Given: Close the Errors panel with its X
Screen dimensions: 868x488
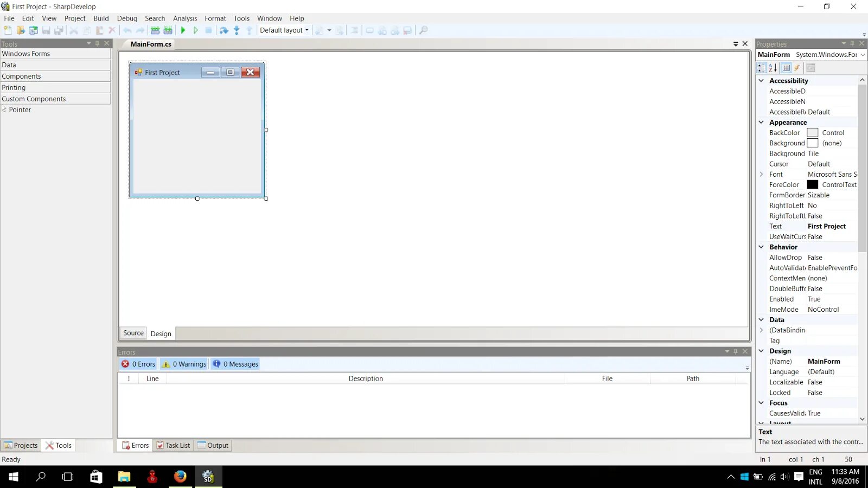Looking at the screenshot, I should point(745,351).
